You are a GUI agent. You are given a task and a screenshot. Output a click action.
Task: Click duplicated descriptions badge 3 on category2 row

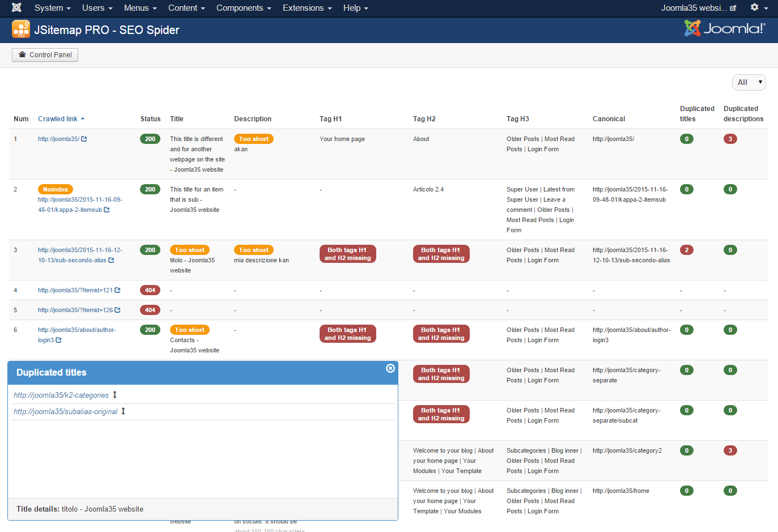click(730, 450)
